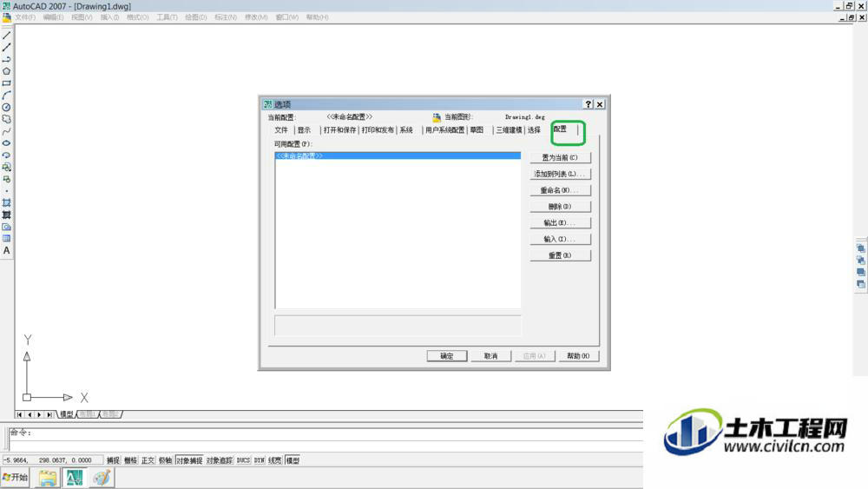Select the Point tool
Screen dimensions: 868x489
click(7, 191)
